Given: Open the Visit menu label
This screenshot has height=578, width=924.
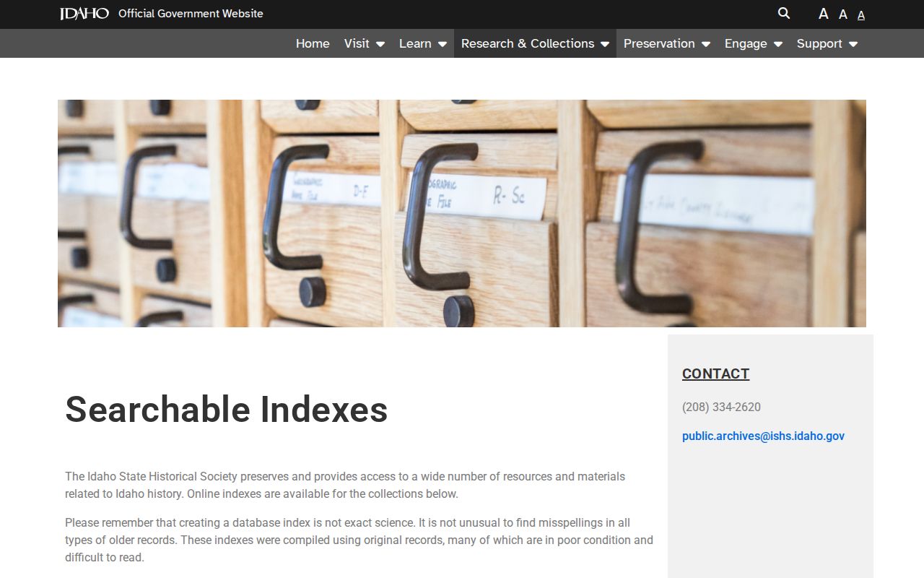Looking at the screenshot, I should click(x=357, y=43).
